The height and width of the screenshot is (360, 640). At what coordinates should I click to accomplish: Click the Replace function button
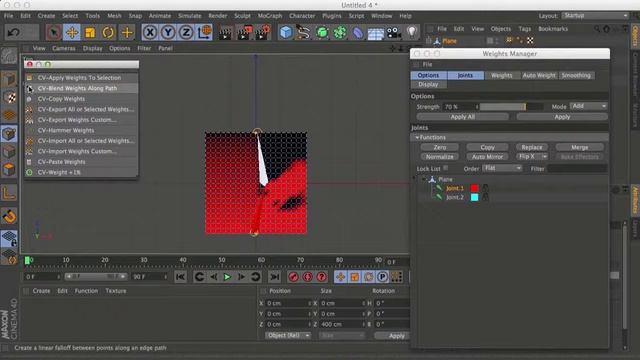pyautogui.click(x=532, y=147)
